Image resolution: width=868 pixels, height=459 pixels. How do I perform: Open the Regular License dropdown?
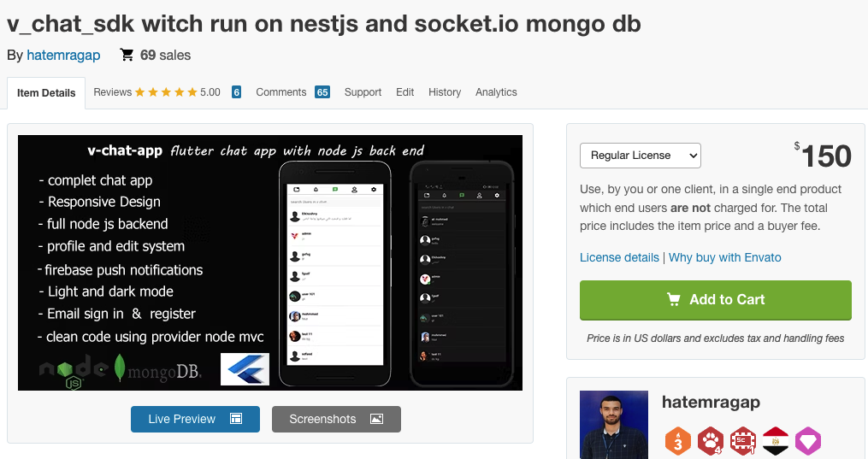(641, 156)
